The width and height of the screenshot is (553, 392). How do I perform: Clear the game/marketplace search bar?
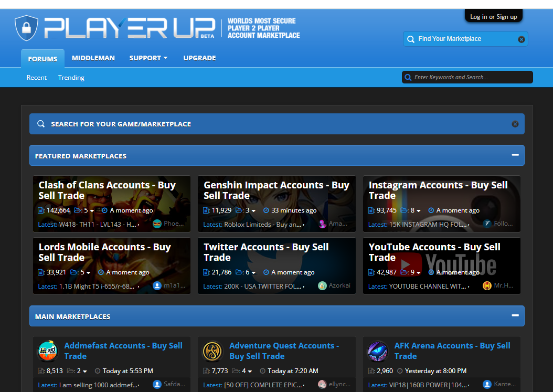pyautogui.click(x=515, y=124)
